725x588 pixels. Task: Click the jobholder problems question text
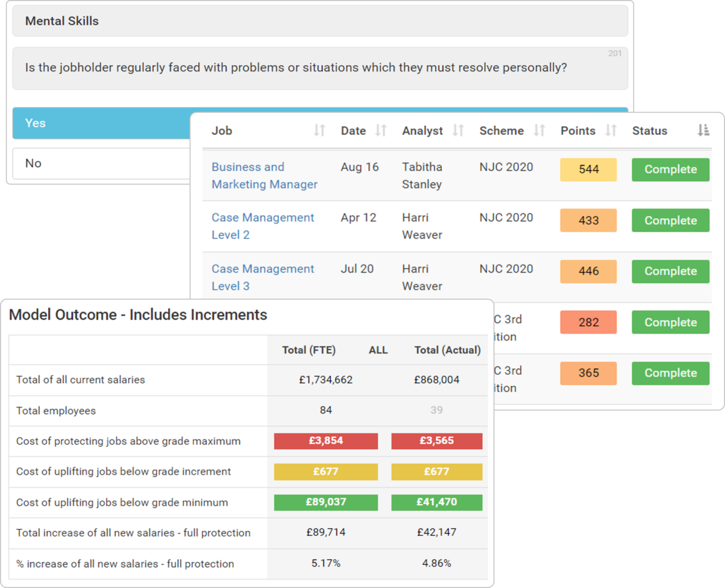pos(296,67)
